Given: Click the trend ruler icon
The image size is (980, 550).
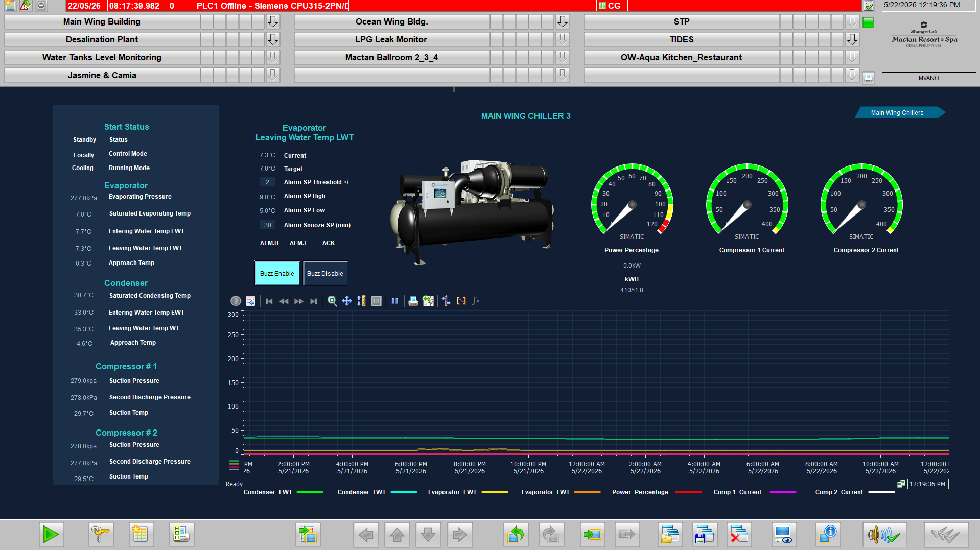Looking at the screenshot, I should pyautogui.click(x=446, y=301).
